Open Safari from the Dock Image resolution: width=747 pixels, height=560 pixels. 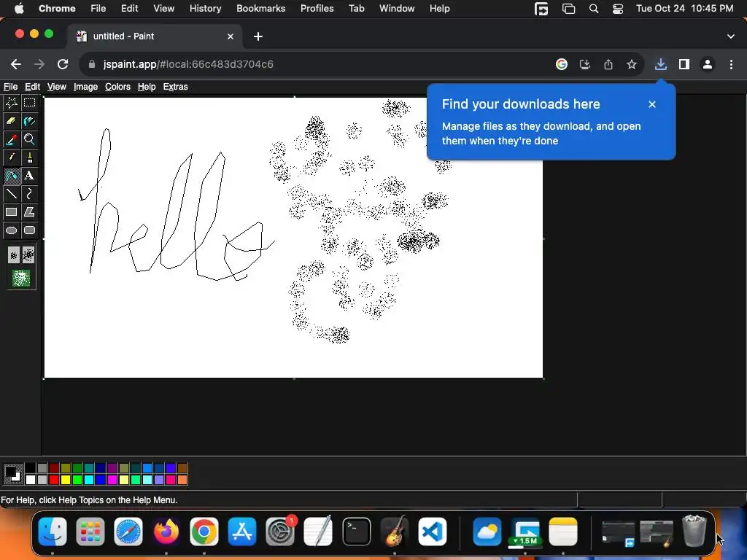tap(128, 532)
